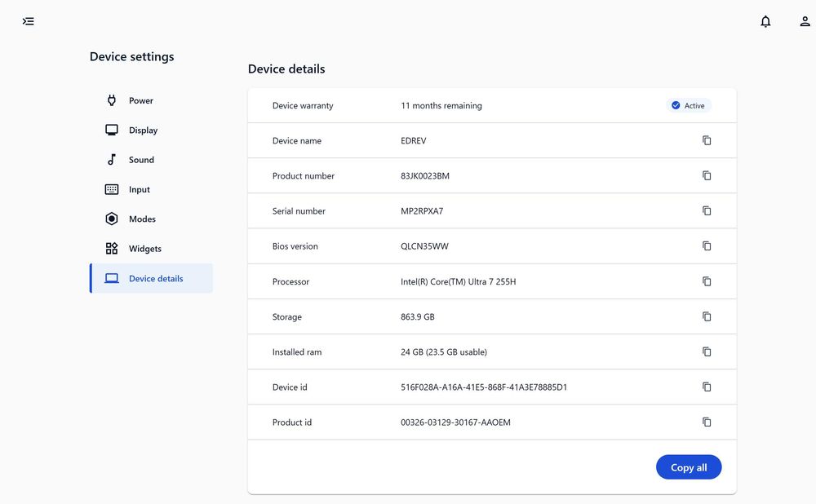This screenshot has width=816, height=504.
Task: Click the 'Device settings' heading
Action: coord(131,57)
